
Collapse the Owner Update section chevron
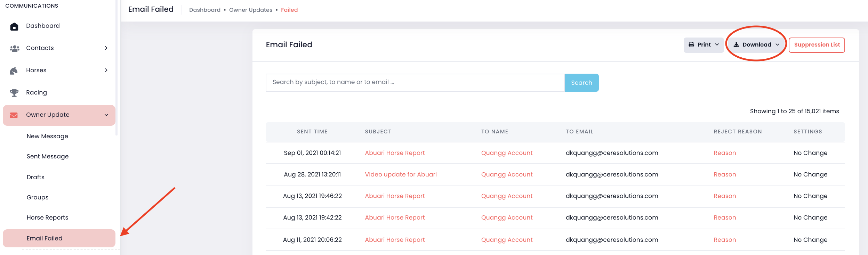coord(106,115)
